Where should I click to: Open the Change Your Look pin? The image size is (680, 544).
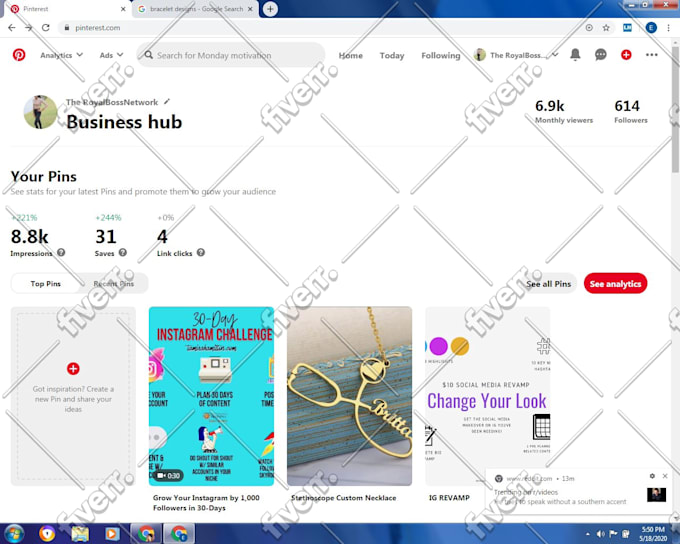tap(487, 396)
